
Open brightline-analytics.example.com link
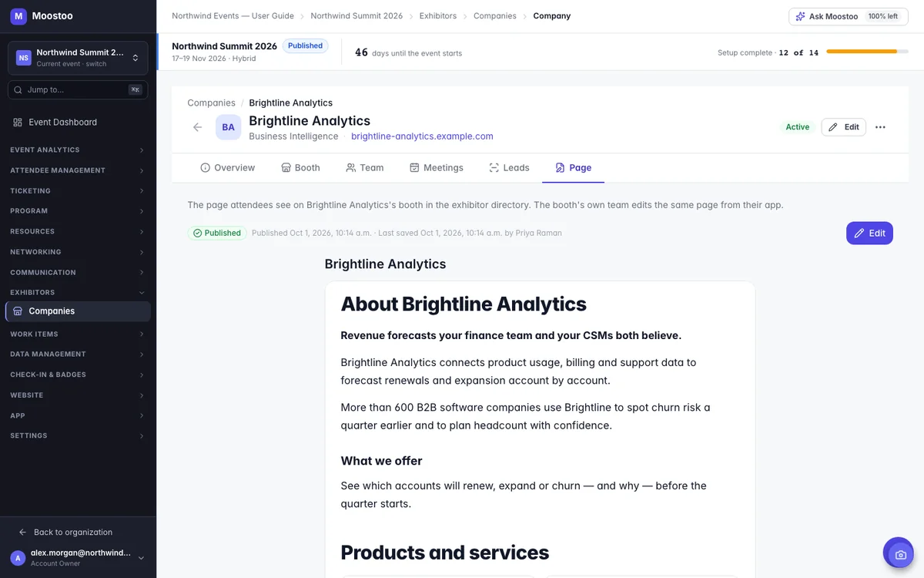pos(422,136)
